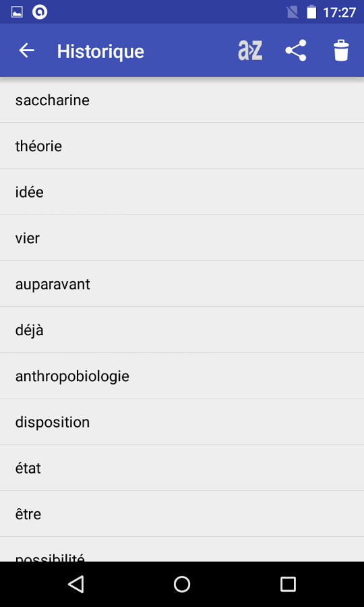Tap the partially visible possibilité entry
The width and height of the screenshot is (364, 607).
[x=182, y=549]
